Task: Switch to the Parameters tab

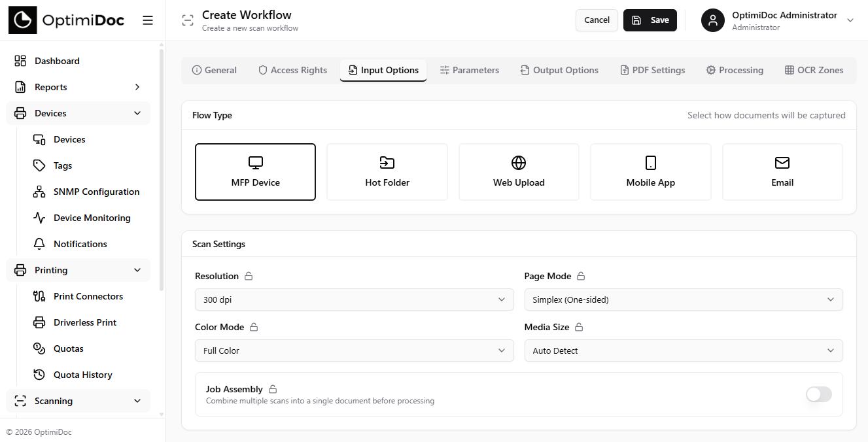Action: point(470,70)
